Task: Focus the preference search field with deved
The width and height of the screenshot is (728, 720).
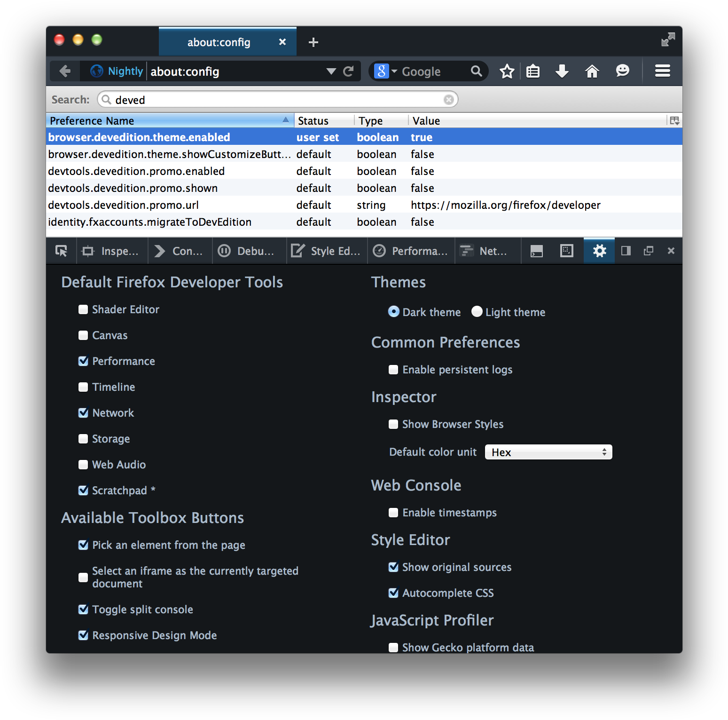Action: click(278, 100)
